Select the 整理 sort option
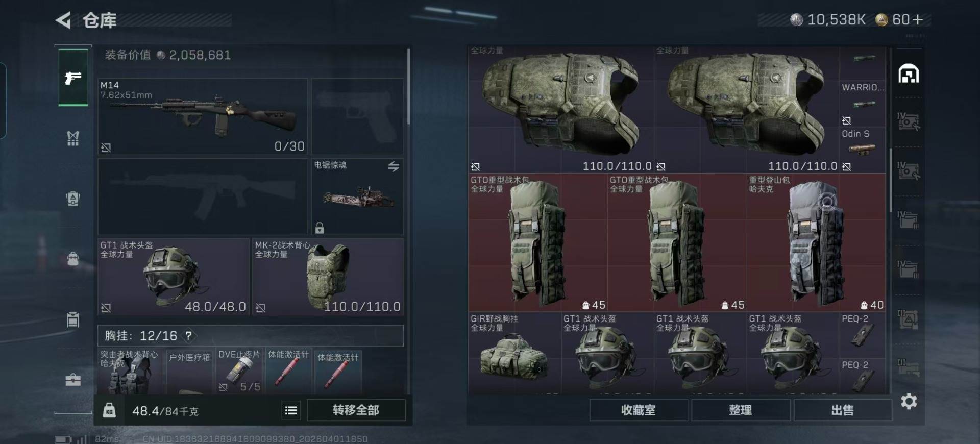The height and width of the screenshot is (444, 980). point(741,410)
